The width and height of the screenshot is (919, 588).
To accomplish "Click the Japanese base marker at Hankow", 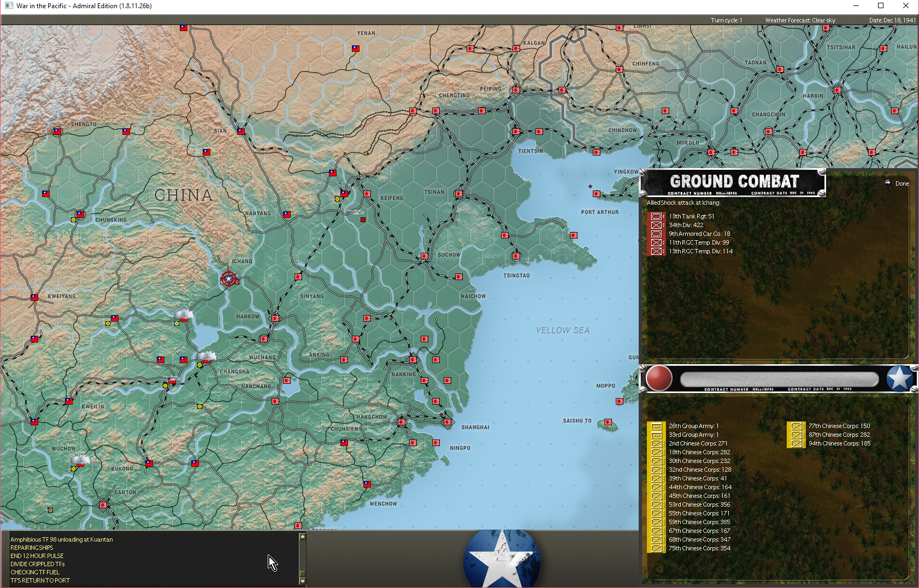I will pyautogui.click(x=275, y=318).
